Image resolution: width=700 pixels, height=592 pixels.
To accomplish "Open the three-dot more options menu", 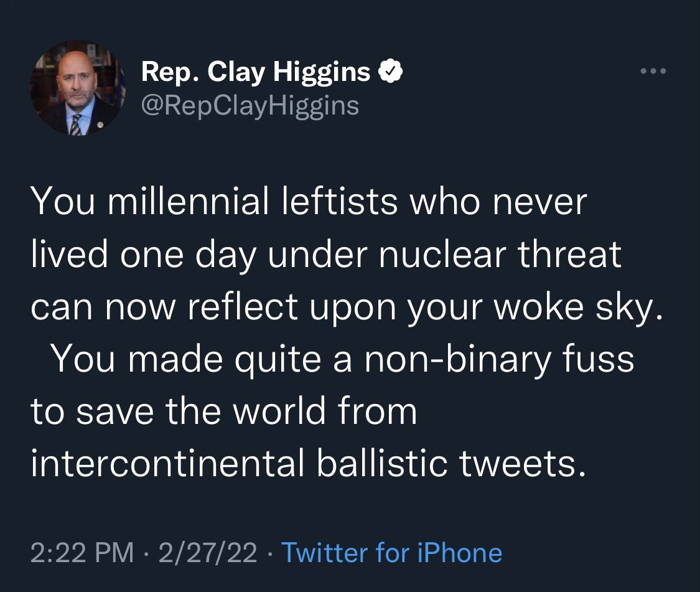I will [653, 72].
